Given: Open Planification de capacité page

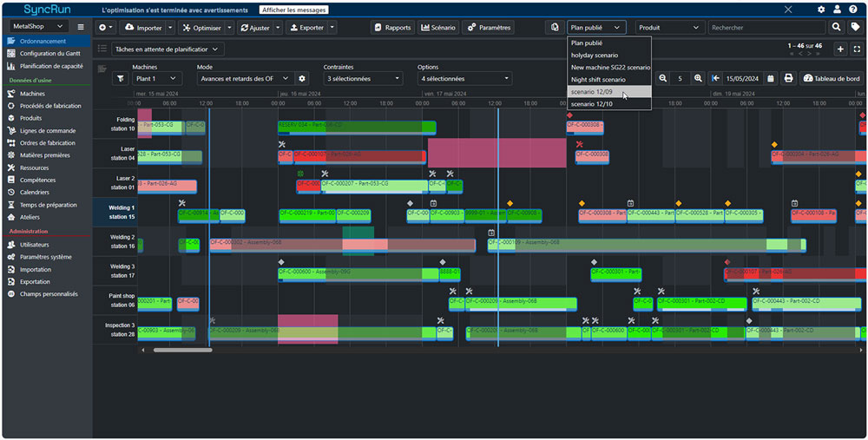Looking at the screenshot, I should (51, 66).
